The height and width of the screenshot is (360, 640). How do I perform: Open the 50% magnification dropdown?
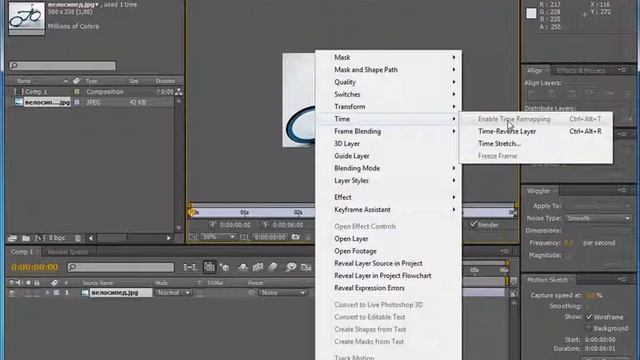218,237
